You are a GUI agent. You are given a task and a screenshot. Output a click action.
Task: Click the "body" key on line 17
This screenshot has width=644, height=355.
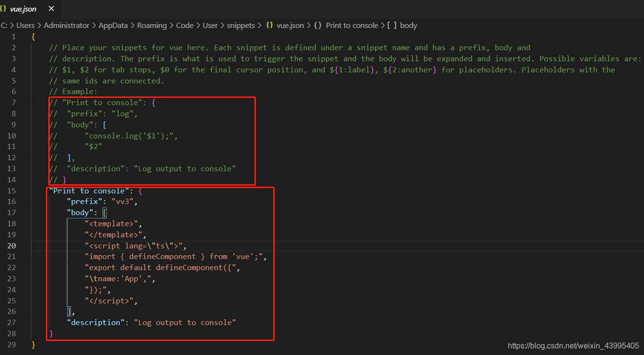pyautogui.click(x=80, y=213)
